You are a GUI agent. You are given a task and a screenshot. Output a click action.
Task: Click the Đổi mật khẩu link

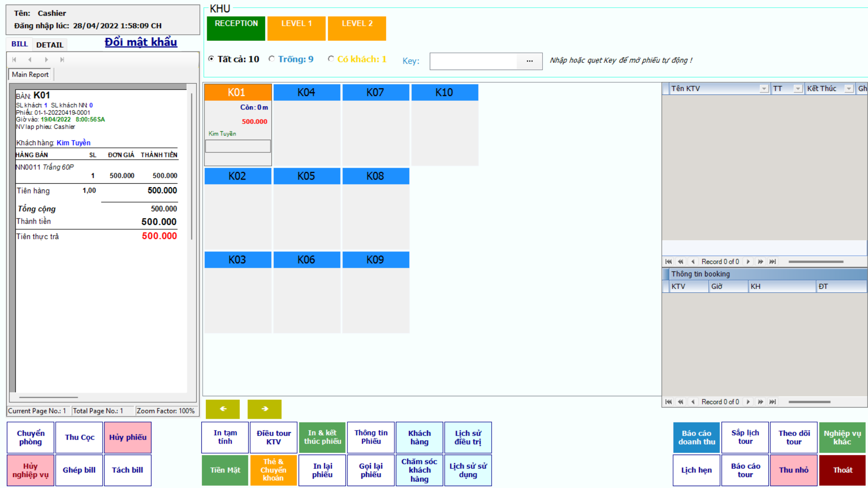[141, 42]
